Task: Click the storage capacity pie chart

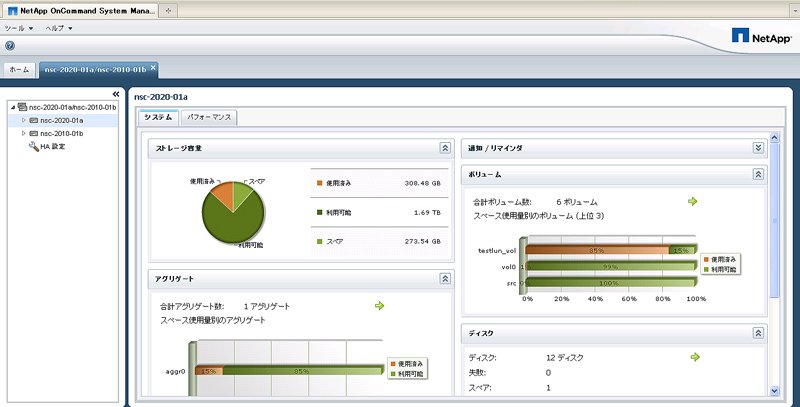Action: click(233, 212)
